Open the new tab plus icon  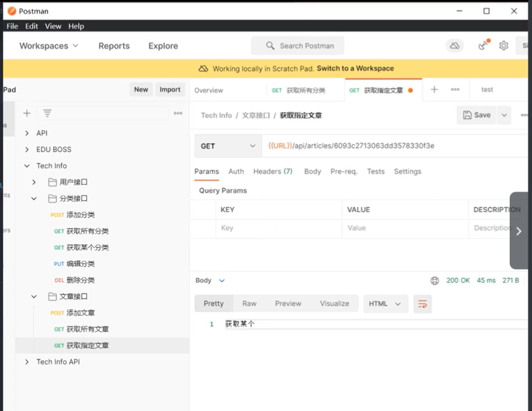pos(434,89)
